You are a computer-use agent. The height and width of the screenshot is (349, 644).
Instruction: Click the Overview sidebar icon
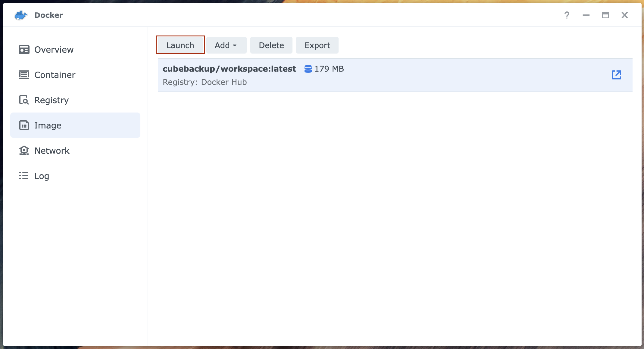(x=24, y=49)
